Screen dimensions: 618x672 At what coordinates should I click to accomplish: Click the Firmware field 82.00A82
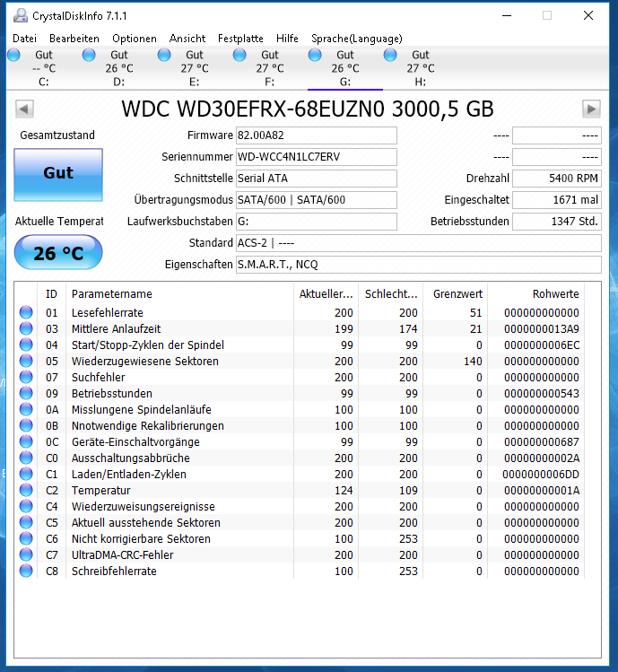click(x=317, y=135)
